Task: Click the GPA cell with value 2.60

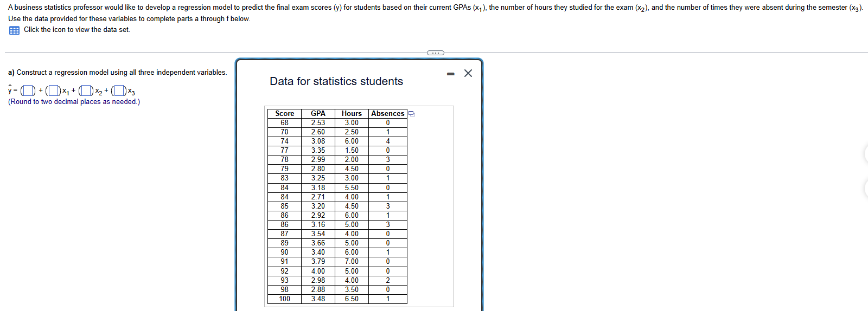Action: click(318, 132)
